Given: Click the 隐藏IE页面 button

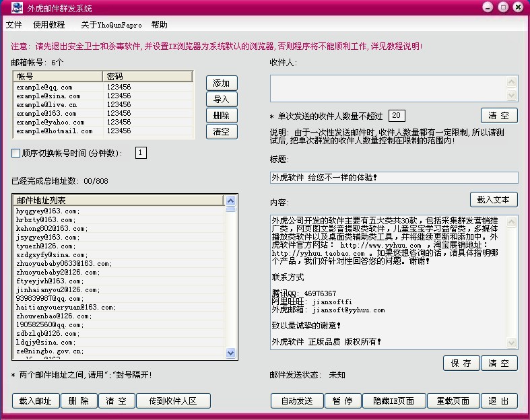Looking at the screenshot, I should (x=393, y=401).
